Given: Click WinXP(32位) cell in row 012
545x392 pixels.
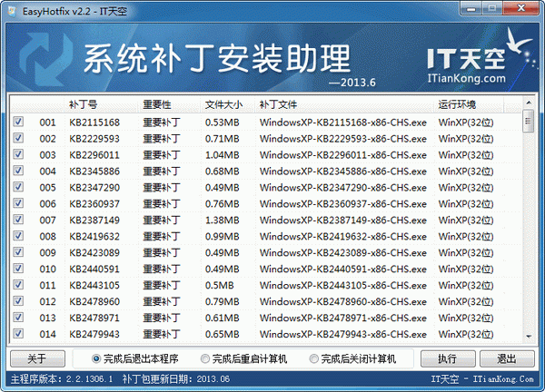Looking at the screenshot, I should tap(466, 302).
